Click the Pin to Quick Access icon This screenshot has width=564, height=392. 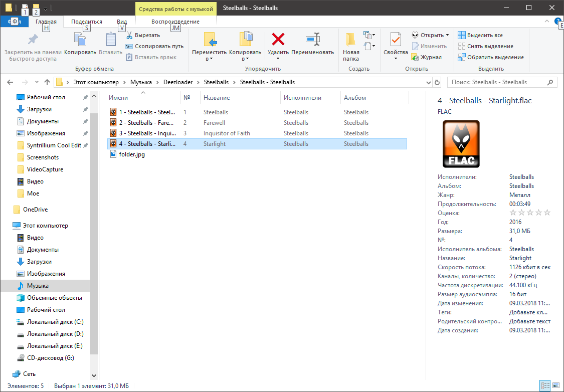coord(33,40)
